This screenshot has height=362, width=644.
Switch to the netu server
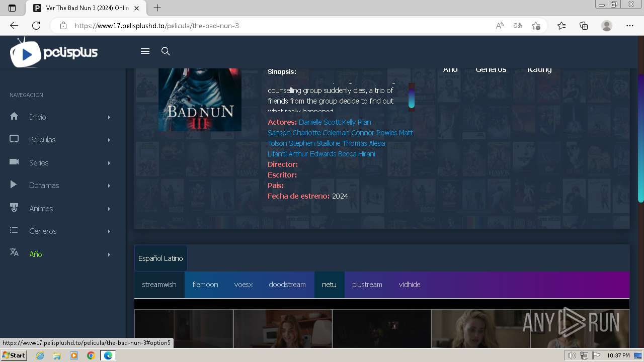pos(329,285)
